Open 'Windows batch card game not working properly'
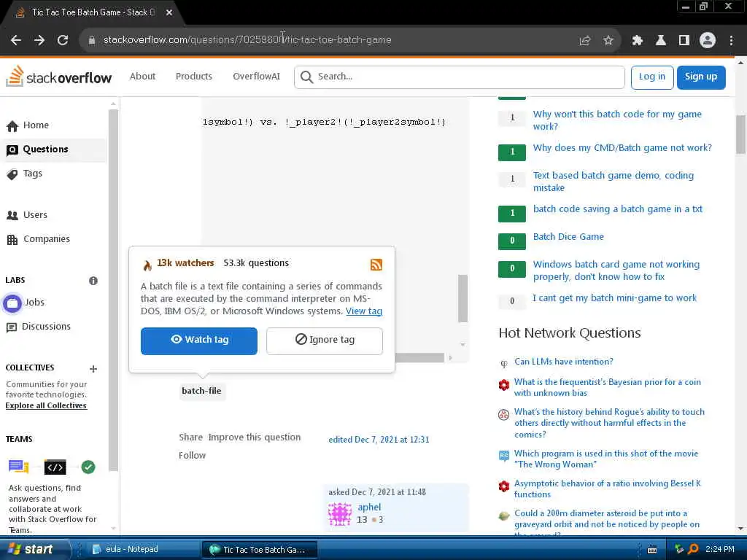Viewport: 747px width, 560px height. tap(616, 271)
